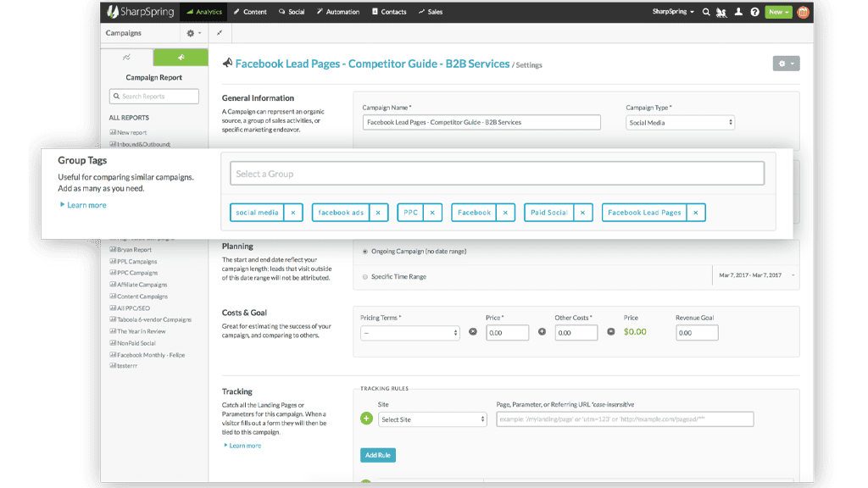This screenshot has height=488, width=868.
Task: Click the Campaign Name input field
Action: click(481, 122)
